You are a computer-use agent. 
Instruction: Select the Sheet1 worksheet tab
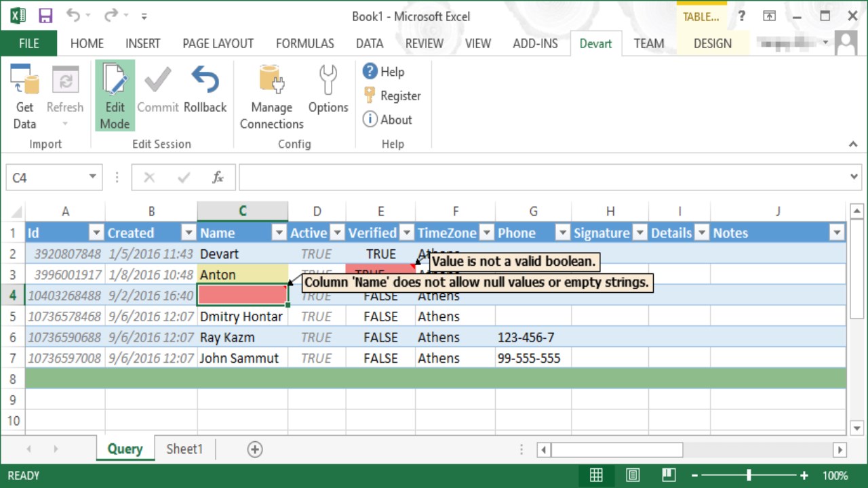click(184, 449)
